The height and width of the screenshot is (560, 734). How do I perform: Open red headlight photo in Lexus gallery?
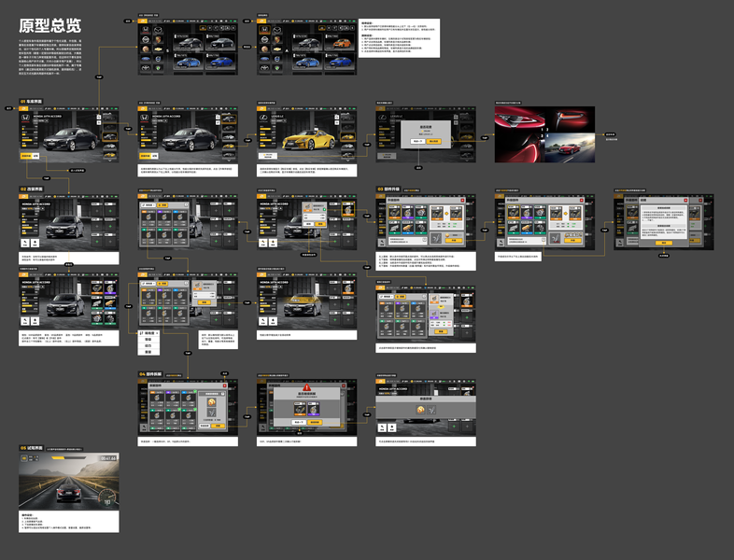tap(519, 119)
